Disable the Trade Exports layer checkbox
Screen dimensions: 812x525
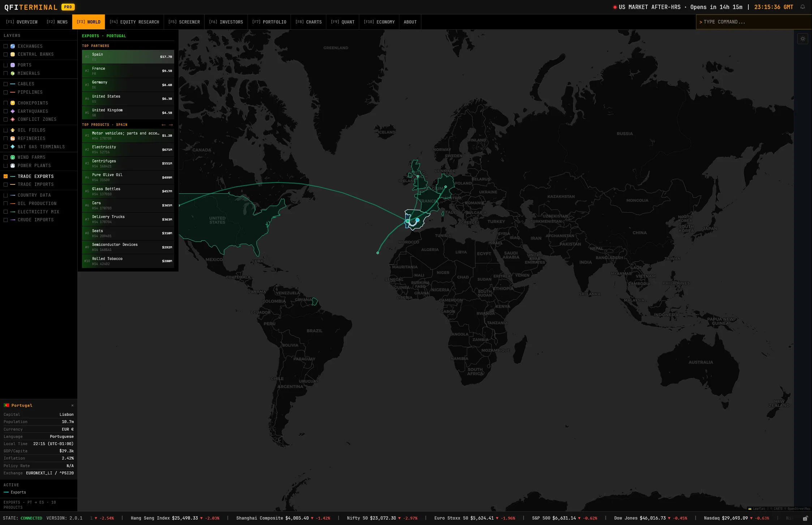(5, 176)
